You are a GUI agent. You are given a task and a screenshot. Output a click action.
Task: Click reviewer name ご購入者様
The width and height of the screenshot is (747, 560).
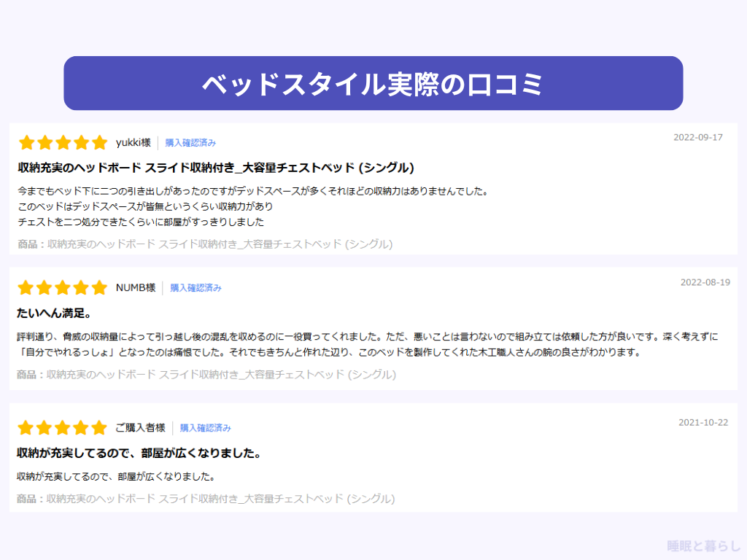(x=140, y=427)
